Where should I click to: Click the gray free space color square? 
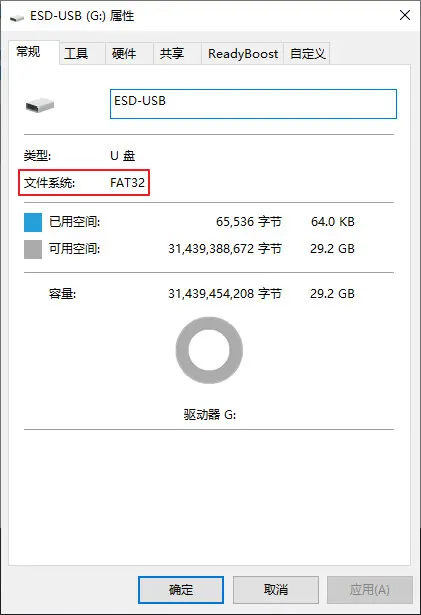33,249
